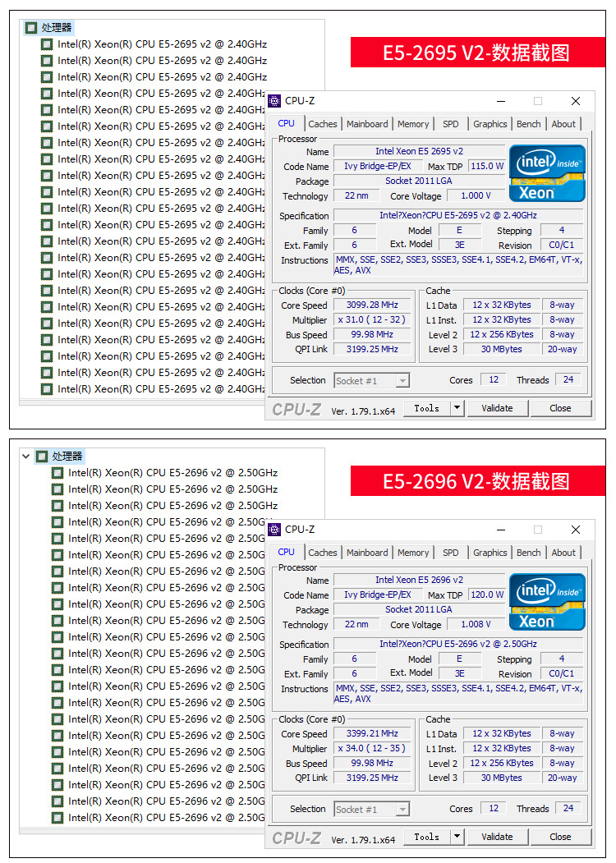Open Tools dropdown arrow in E5 2696 CPU-Z window
This screenshot has width=616, height=863.
pyautogui.click(x=457, y=837)
